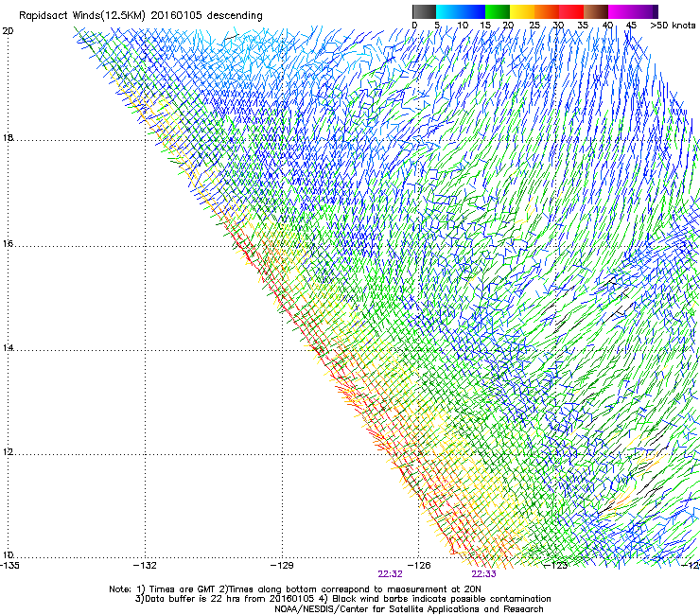Click the latitude label 18
Viewport: 700px width, 615px height.
click(x=8, y=137)
